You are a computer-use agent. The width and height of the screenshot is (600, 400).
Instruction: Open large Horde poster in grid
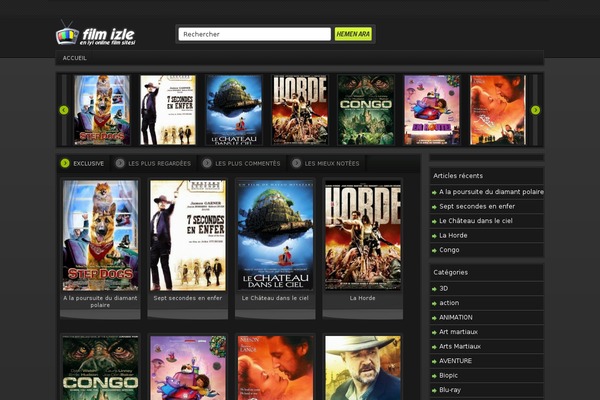[x=363, y=235]
